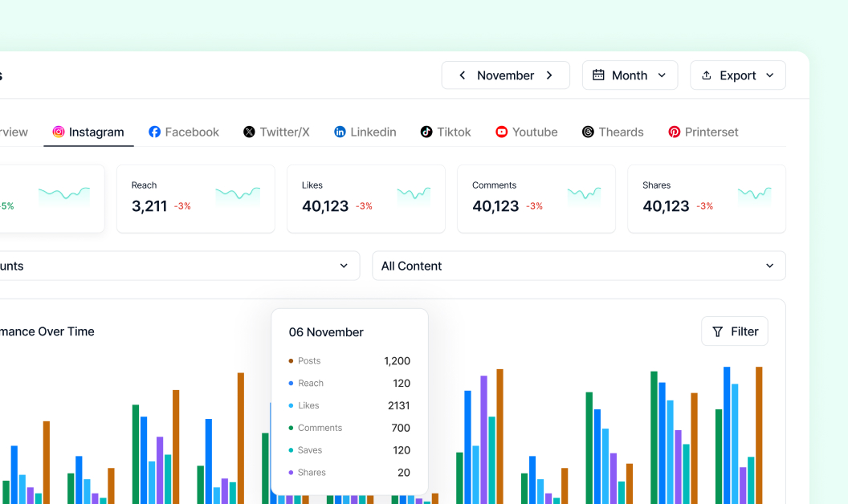
Task: Click the Threads logo icon
Action: tap(588, 132)
